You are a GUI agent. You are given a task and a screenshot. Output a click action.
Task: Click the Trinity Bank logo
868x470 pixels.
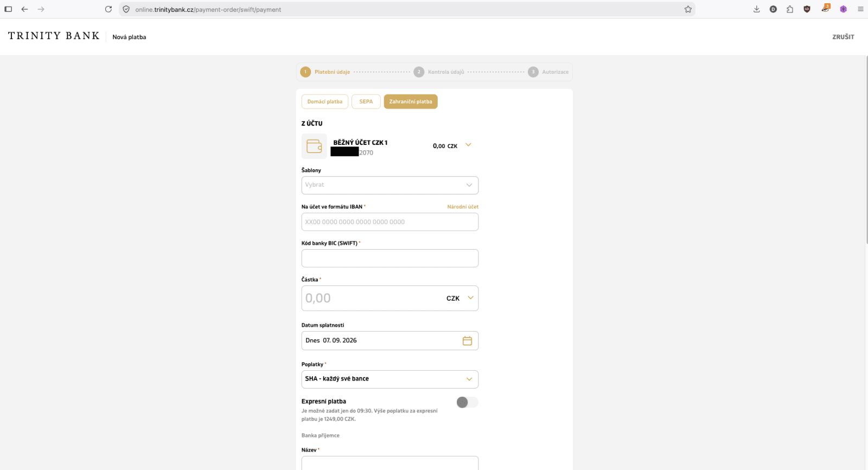[x=54, y=36]
